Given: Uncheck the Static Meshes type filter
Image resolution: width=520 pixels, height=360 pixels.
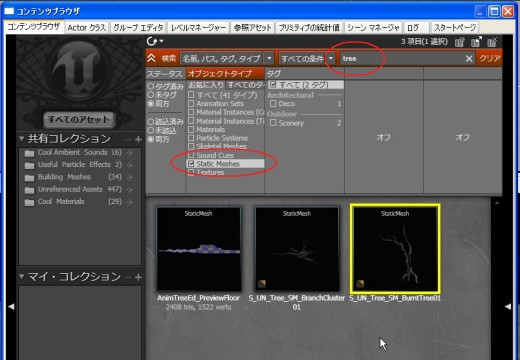Looking at the screenshot, I should [x=191, y=164].
